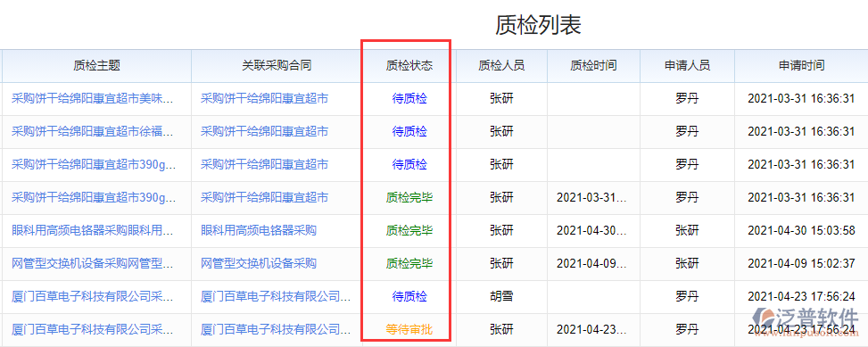Sort by the 质检主题 column header
This screenshot has width=868, height=347.
click(96, 65)
